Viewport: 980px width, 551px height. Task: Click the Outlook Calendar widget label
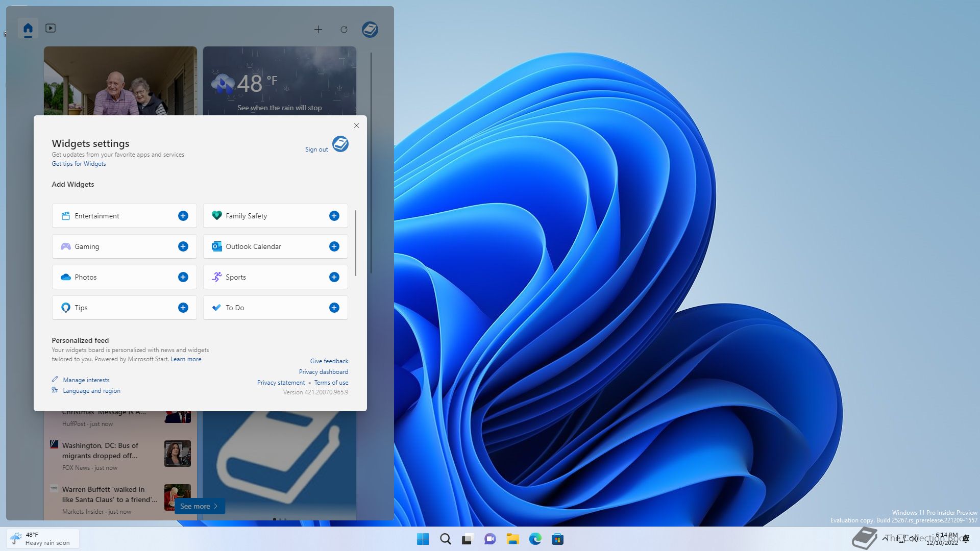click(x=253, y=246)
